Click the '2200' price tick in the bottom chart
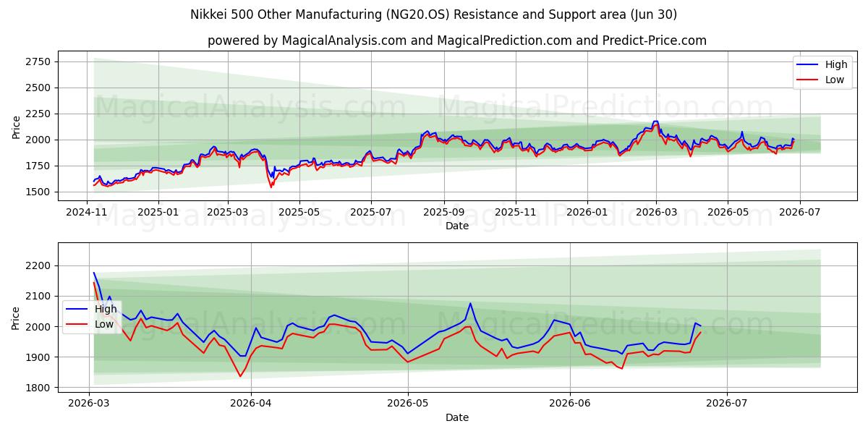The width and height of the screenshot is (868, 434). coord(39,266)
